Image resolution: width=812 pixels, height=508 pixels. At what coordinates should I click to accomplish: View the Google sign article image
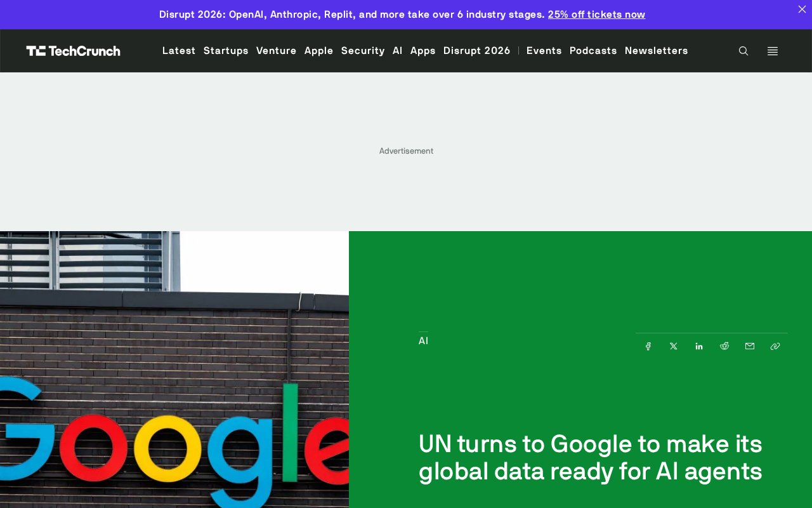[174, 370]
